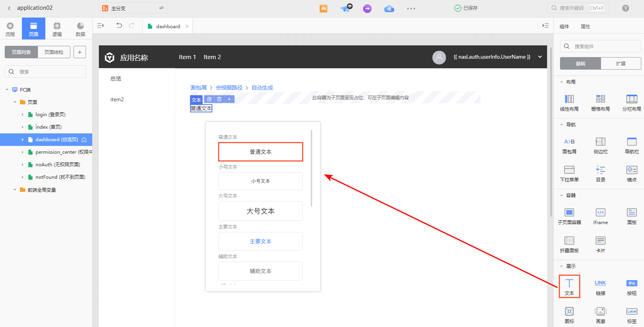Click the purple circular arrow icon
Screen dimensions: 644x327
coord(367,8)
